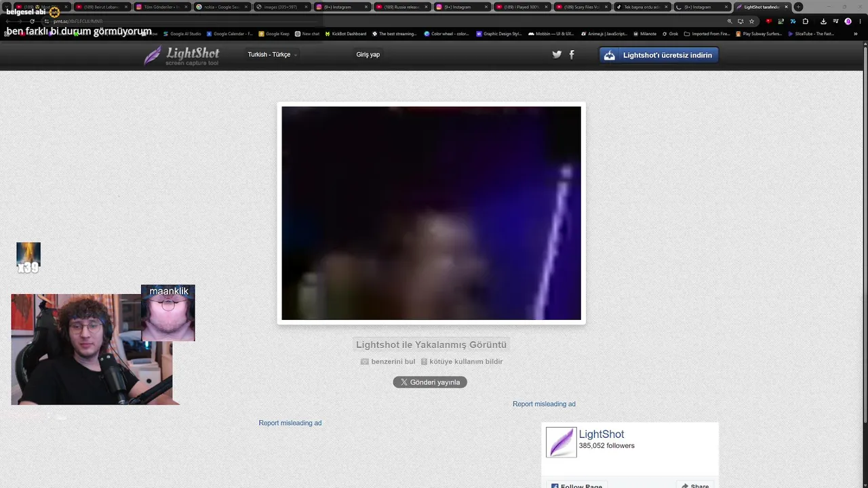Click the LightShot Facebook page thumbnail
Screen dimensions: 868x488
(561, 442)
